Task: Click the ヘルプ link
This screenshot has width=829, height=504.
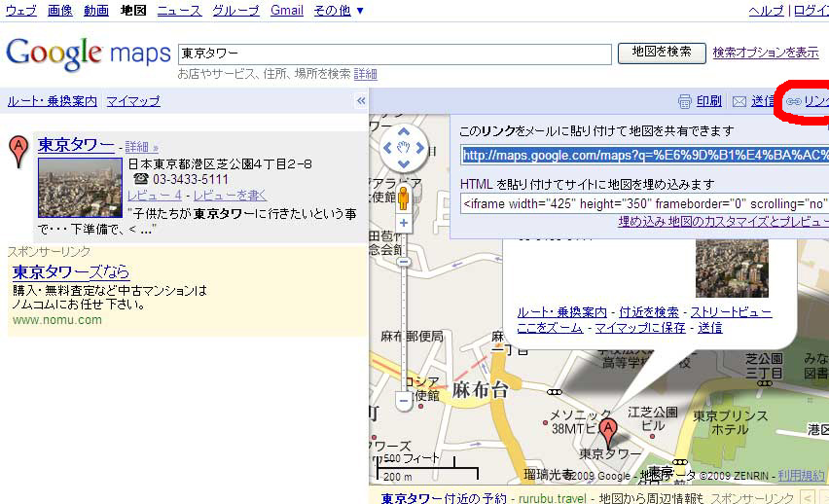Action: (x=767, y=11)
